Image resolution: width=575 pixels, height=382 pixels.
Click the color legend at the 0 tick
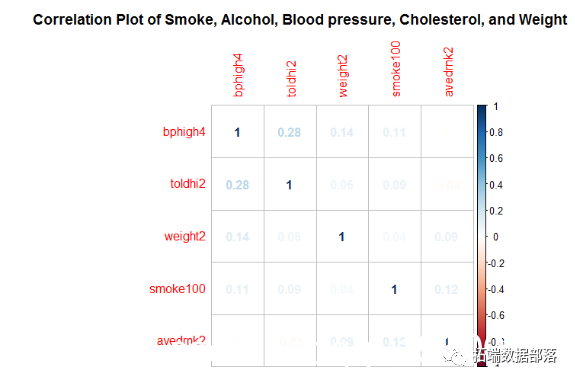pos(481,237)
